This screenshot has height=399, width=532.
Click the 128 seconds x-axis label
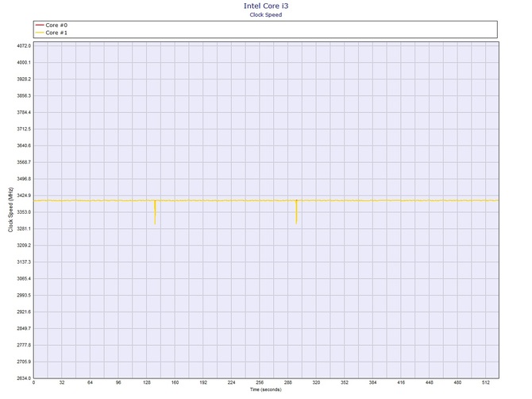147,382
